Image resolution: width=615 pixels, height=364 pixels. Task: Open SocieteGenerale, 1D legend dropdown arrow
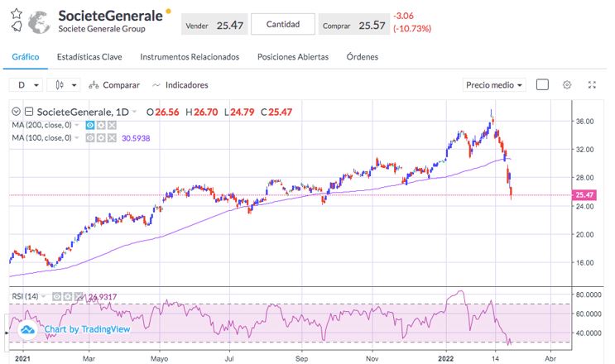click(135, 112)
